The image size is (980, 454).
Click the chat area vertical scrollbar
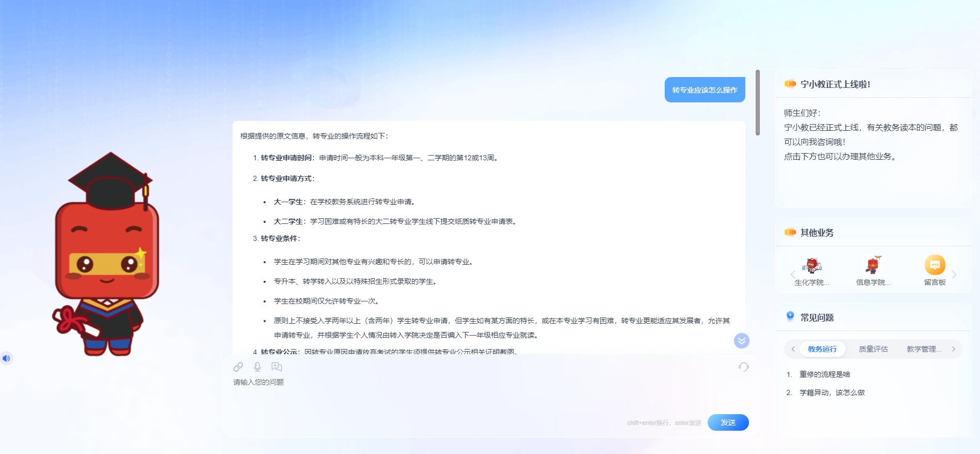(757, 102)
